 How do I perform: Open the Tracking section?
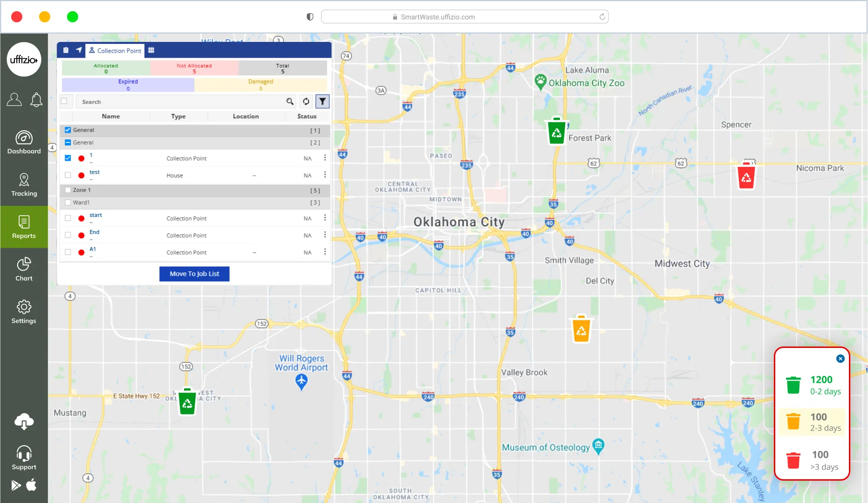click(x=24, y=185)
